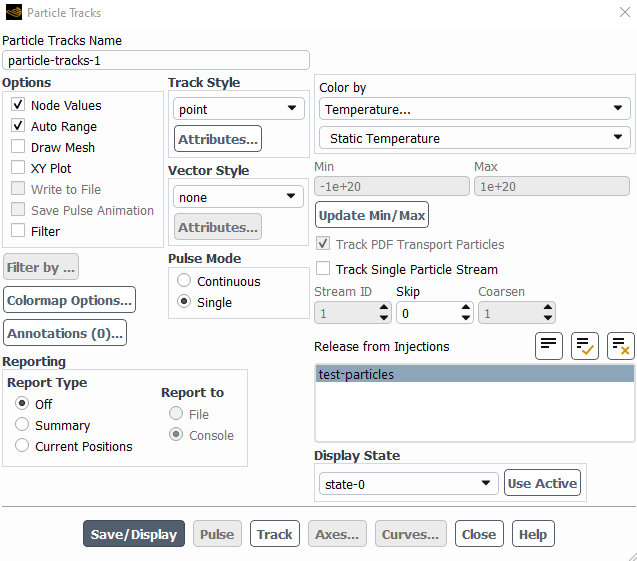The height and width of the screenshot is (561, 637).
Task: Click the Update Min/Max button
Action: 372,215
